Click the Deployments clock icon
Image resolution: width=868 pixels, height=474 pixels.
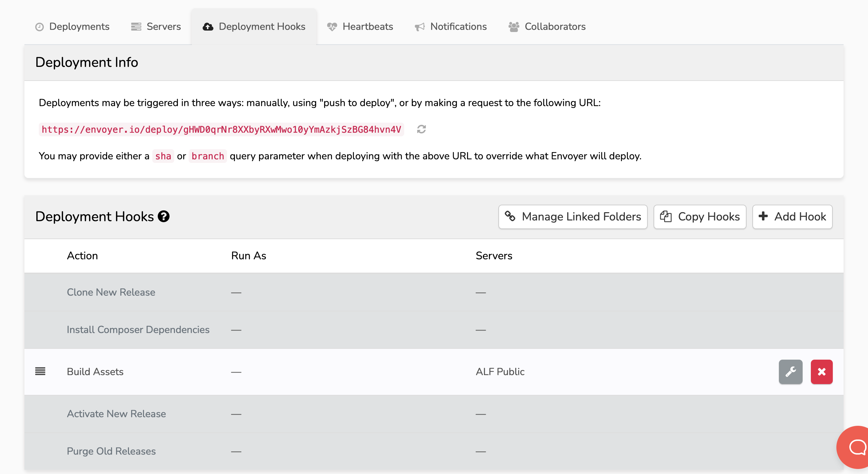point(40,27)
